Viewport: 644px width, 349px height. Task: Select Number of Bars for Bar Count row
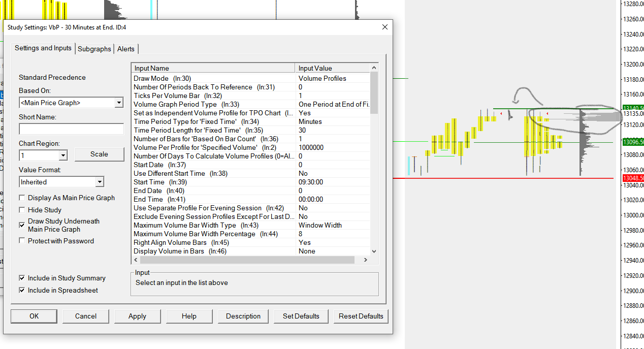click(x=251, y=139)
